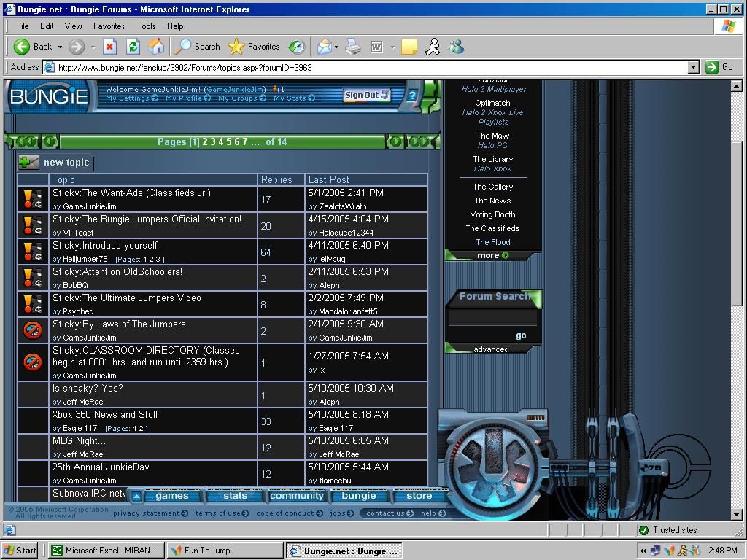Viewport: 747px width, 560px height.
Task: Click the Sign Out button
Action: 366,95
